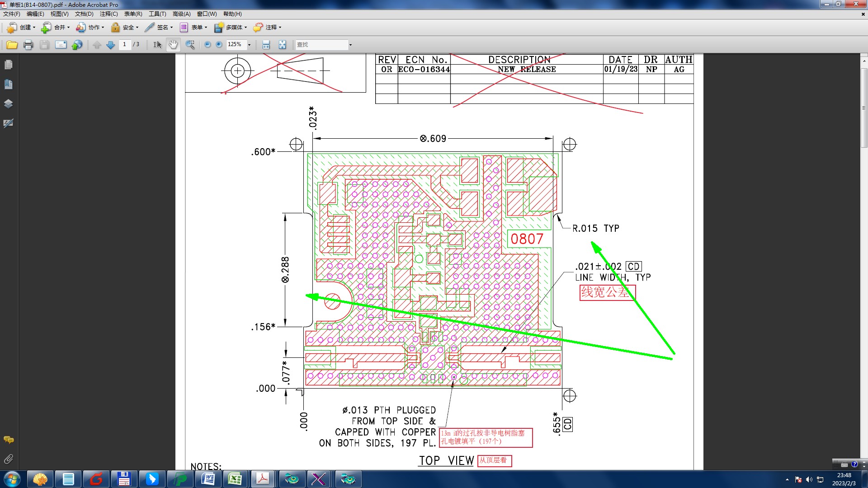Zoom out with the minus button
This screenshot has height=488, width=868.
click(208, 45)
